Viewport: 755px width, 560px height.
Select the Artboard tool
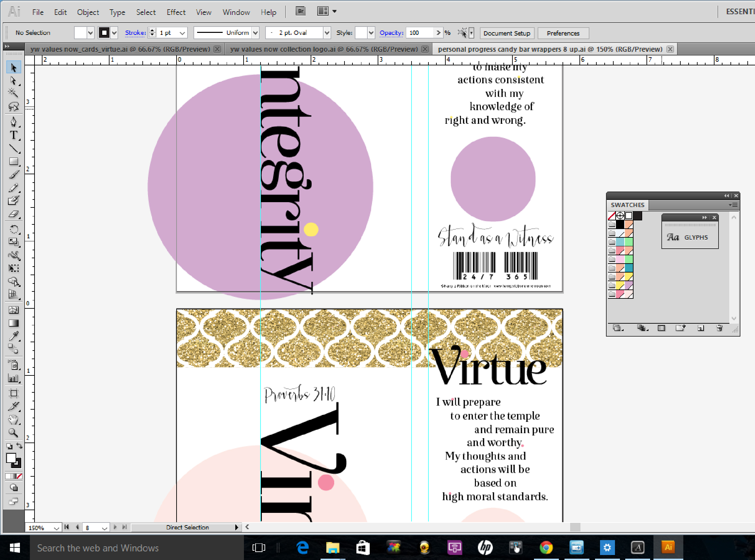(13, 393)
